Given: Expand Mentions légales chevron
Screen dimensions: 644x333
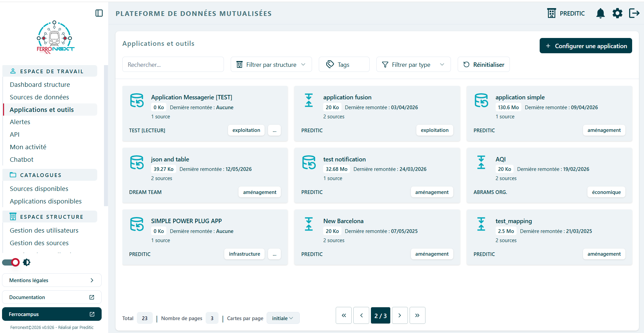Looking at the screenshot, I should point(92,280).
